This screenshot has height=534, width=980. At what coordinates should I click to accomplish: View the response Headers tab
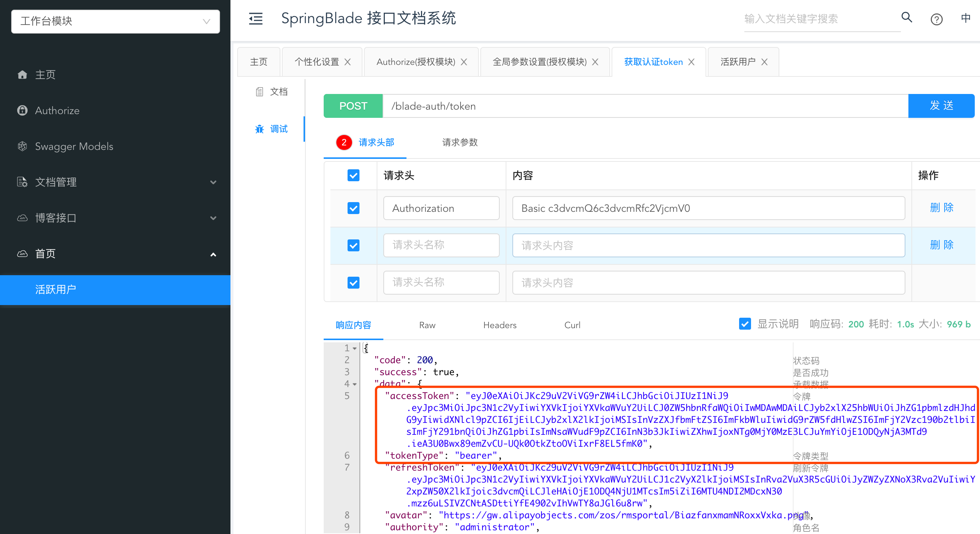pos(500,325)
